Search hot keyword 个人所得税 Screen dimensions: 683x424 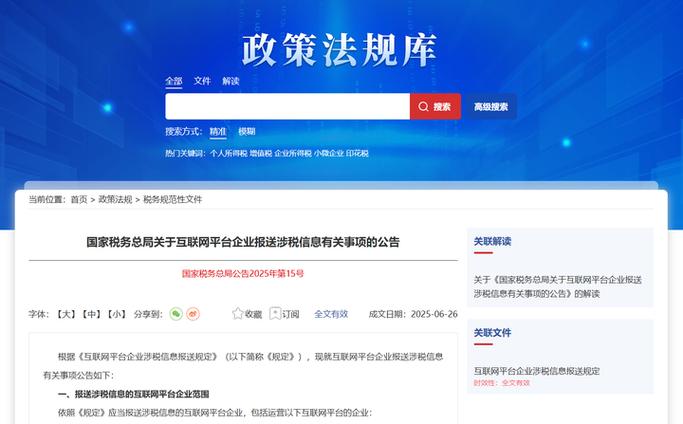pyautogui.click(x=229, y=153)
